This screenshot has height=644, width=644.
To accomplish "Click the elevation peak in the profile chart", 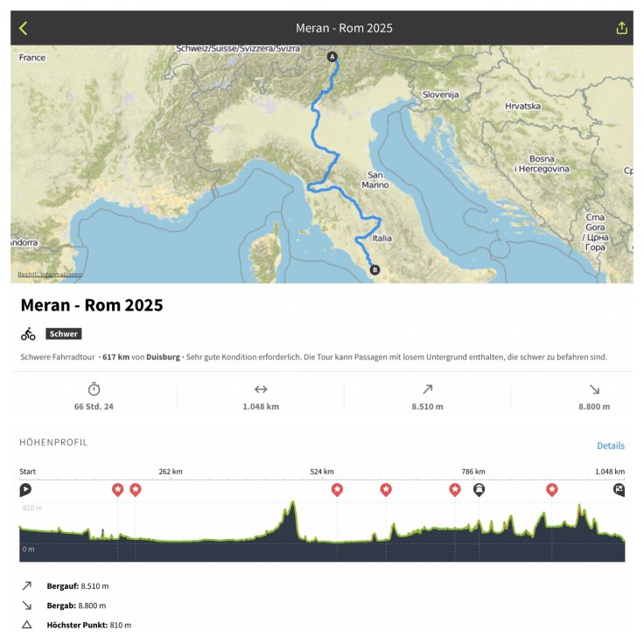I will coord(292,504).
